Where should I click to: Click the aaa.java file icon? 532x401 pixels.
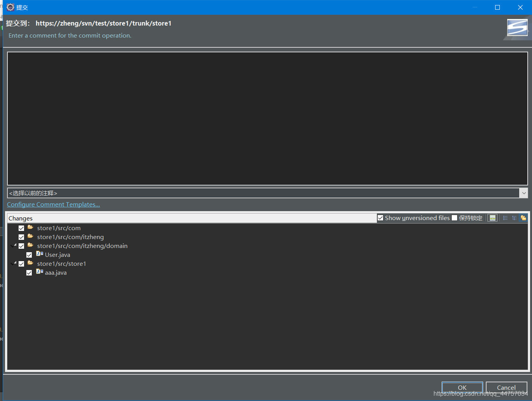click(40, 272)
